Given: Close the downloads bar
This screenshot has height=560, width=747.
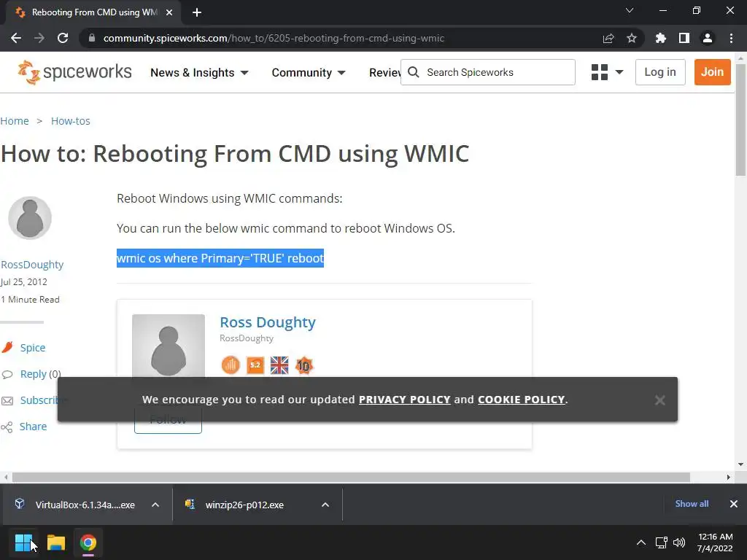Looking at the screenshot, I should tap(734, 504).
